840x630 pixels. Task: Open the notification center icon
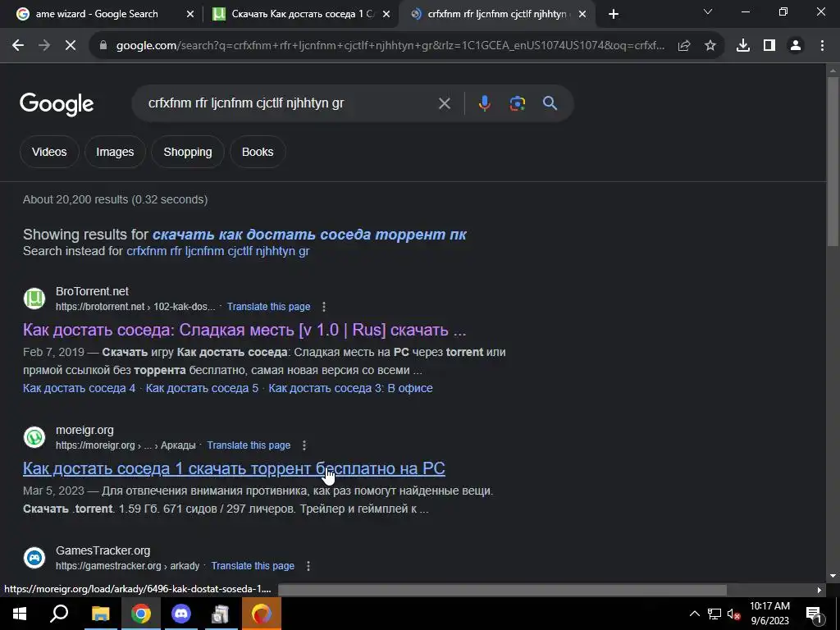click(x=815, y=614)
